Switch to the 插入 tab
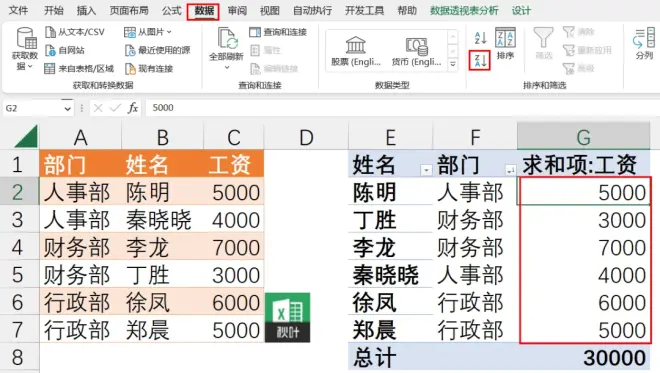 click(x=86, y=11)
